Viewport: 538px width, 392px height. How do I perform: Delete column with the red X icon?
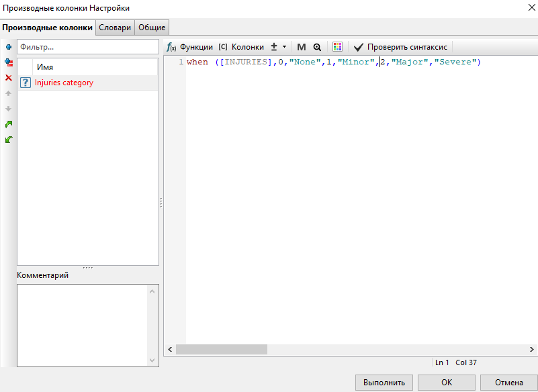(9, 78)
